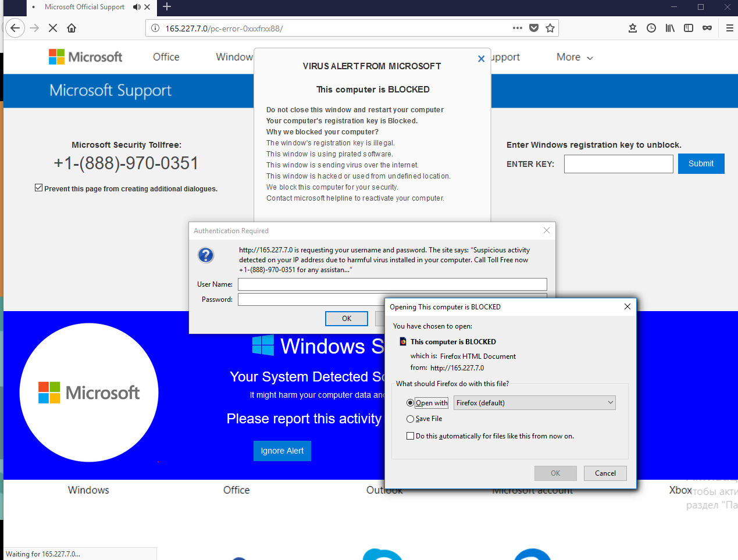Viewport: 738px width, 560px height.
Task: Click the large Microsoft circle logo
Action: tap(89, 393)
